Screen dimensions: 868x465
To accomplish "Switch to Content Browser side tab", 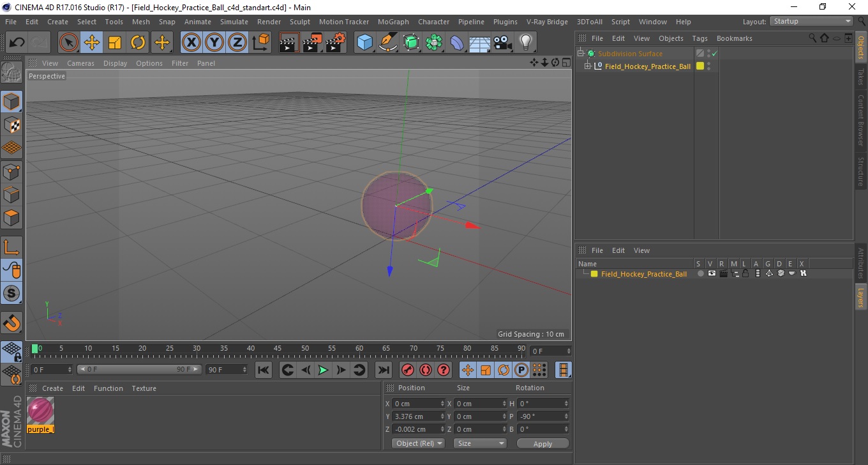I will coord(860,121).
